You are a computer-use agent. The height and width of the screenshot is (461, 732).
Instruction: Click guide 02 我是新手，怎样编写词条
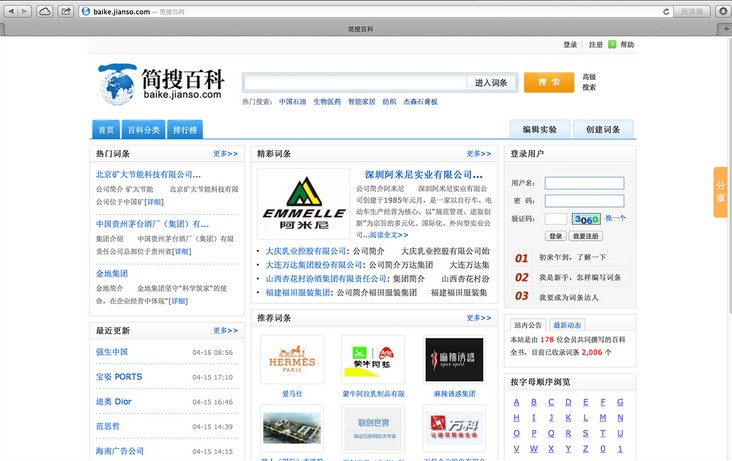tap(580, 277)
